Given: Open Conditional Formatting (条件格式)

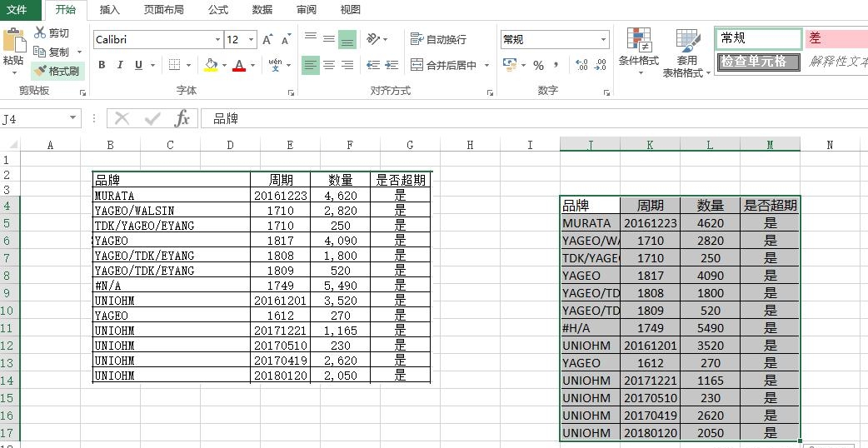Looking at the screenshot, I should tap(639, 52).
